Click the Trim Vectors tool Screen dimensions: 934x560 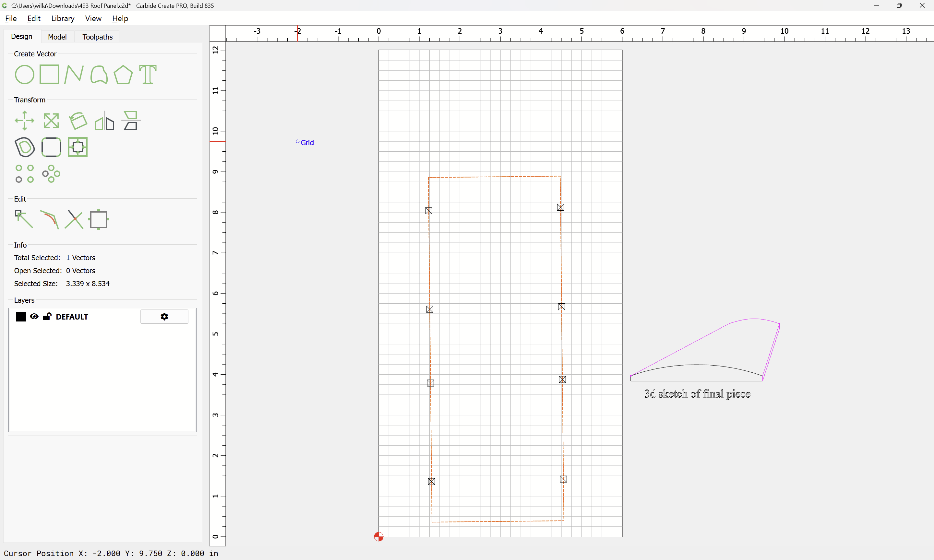(74, 219)
